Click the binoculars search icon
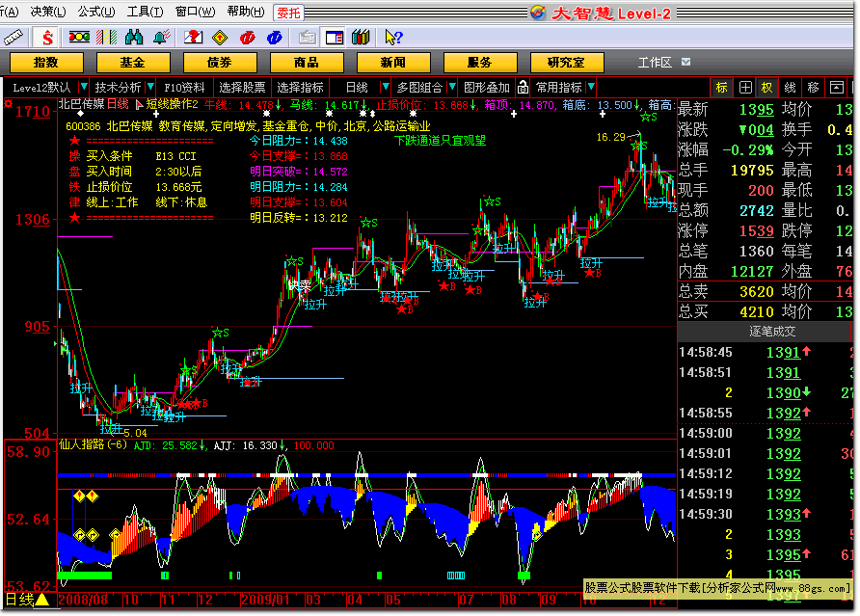 [134, 38]
